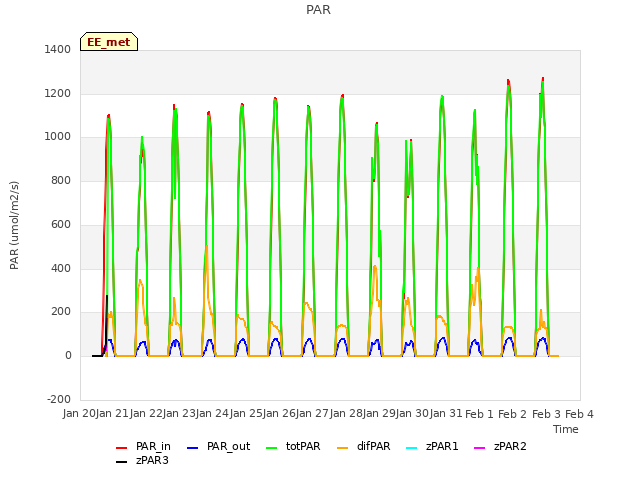Click the blue PAR_out legend swatch
The width and height of the screenshot is (640, 480).
pos(193,448)
